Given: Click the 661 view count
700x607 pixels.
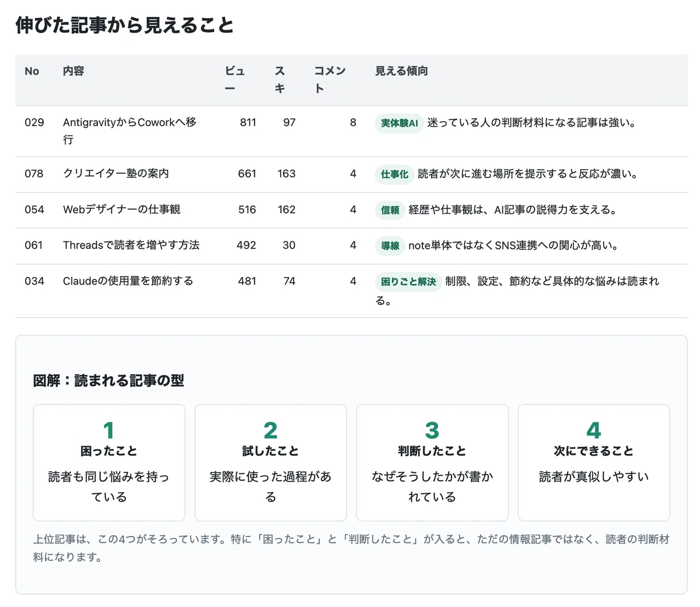Looking at the screenshot, I should pos(247,174).
